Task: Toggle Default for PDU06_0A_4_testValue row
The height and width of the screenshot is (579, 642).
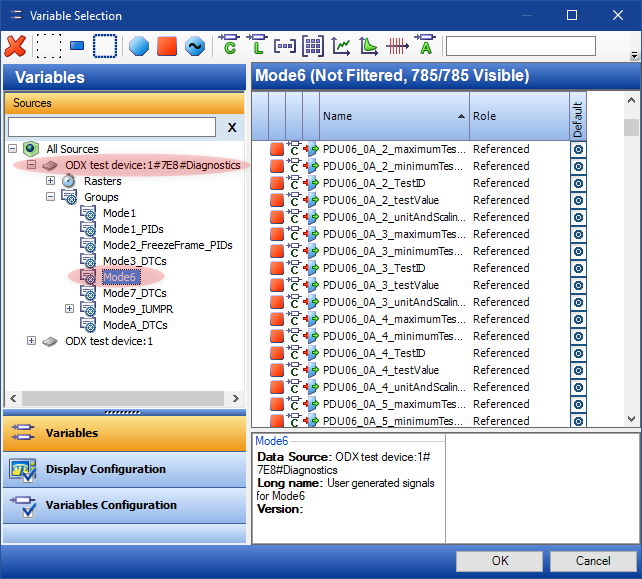Action: coord(578,370)
